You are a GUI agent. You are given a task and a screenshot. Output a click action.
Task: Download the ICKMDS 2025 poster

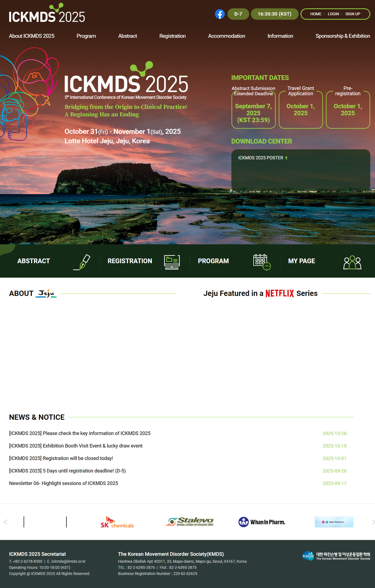tap(263, 158)
